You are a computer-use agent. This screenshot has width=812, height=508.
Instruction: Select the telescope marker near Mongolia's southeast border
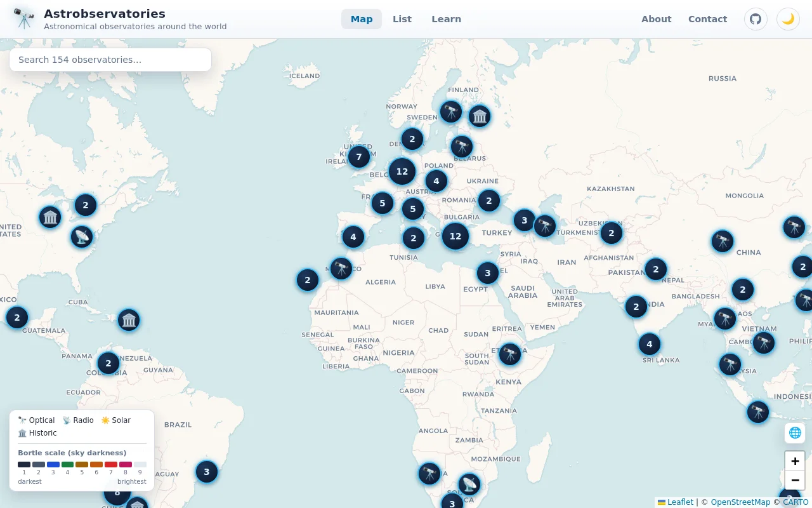point(794,227)
